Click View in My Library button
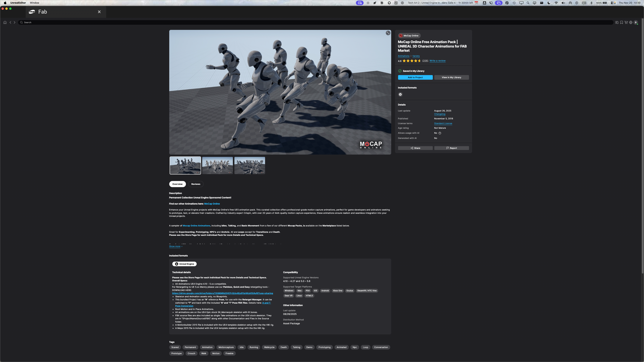 coord(451,77)
